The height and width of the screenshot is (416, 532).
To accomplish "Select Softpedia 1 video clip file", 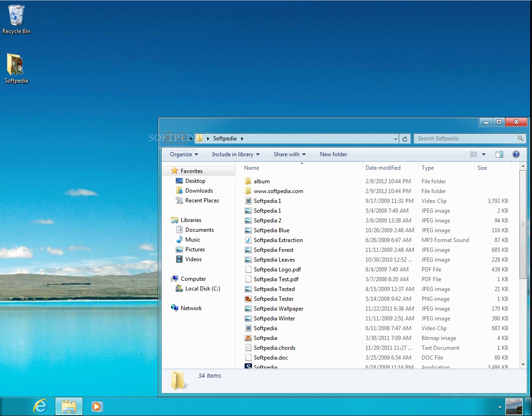I will (x=267, y=201).
